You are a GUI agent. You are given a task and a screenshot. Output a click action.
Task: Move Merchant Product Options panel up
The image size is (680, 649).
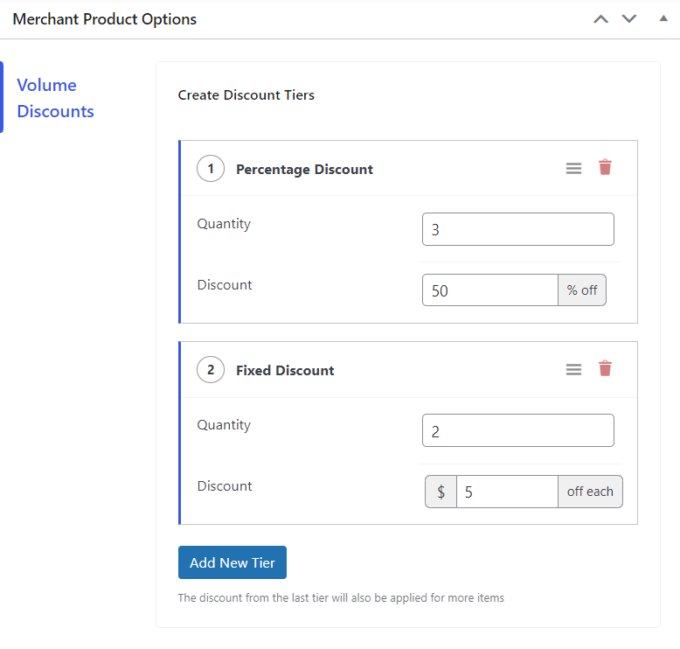(x=601, y=19)
